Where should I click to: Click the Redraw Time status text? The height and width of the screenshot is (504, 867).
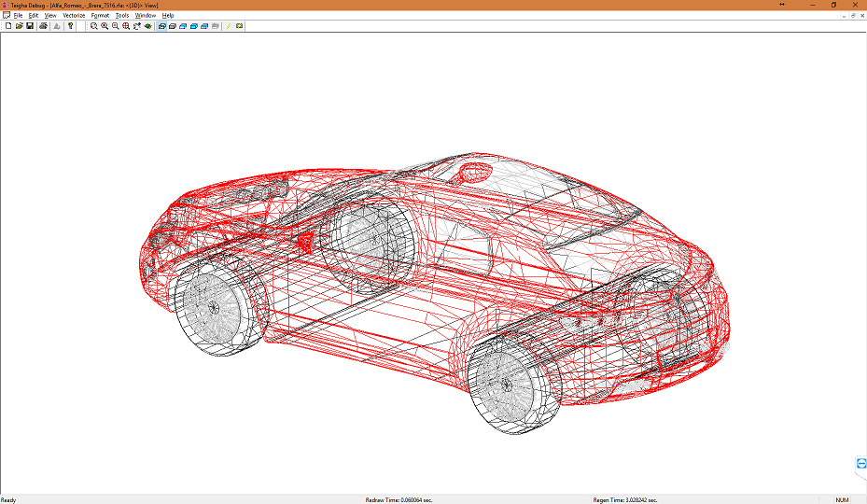[x=399, y=499]
